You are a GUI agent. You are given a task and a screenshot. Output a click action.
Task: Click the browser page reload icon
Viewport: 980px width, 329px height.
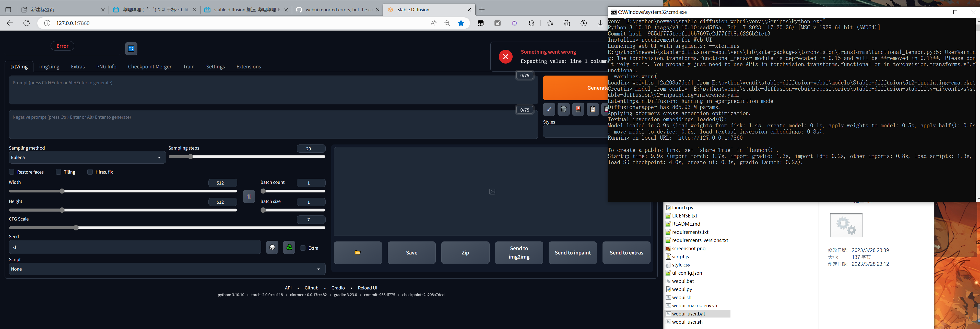pos(27,23)
